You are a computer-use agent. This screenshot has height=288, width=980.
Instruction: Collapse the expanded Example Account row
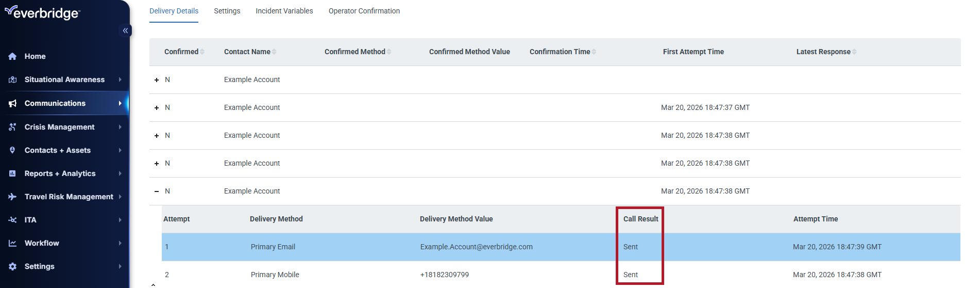point(157,191)
